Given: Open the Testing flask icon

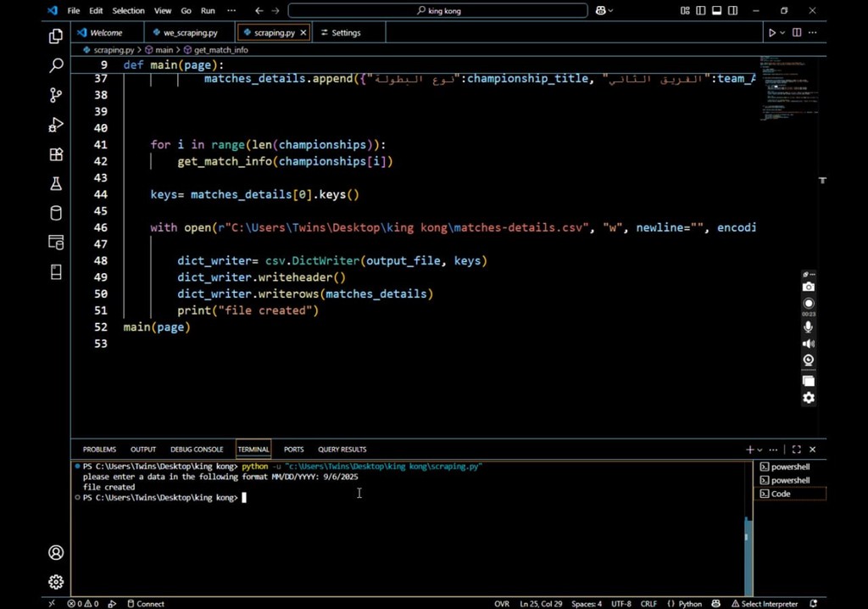Looking at the screenshot, I should [56, 184].
